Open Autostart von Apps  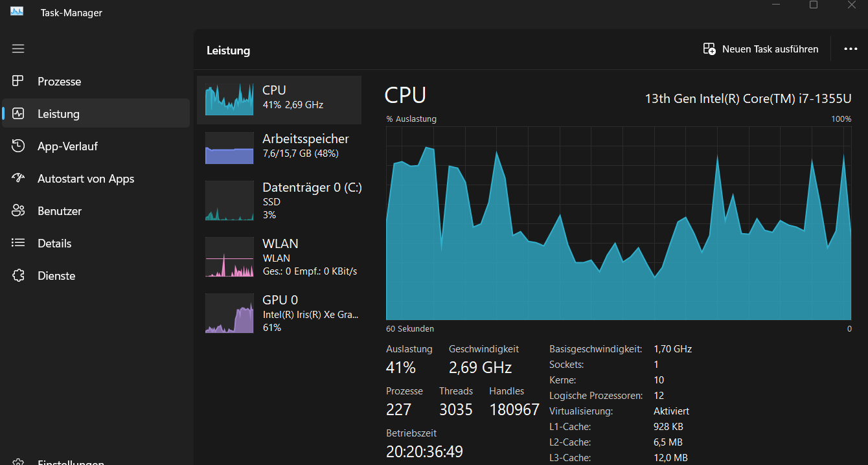[96, 179]
